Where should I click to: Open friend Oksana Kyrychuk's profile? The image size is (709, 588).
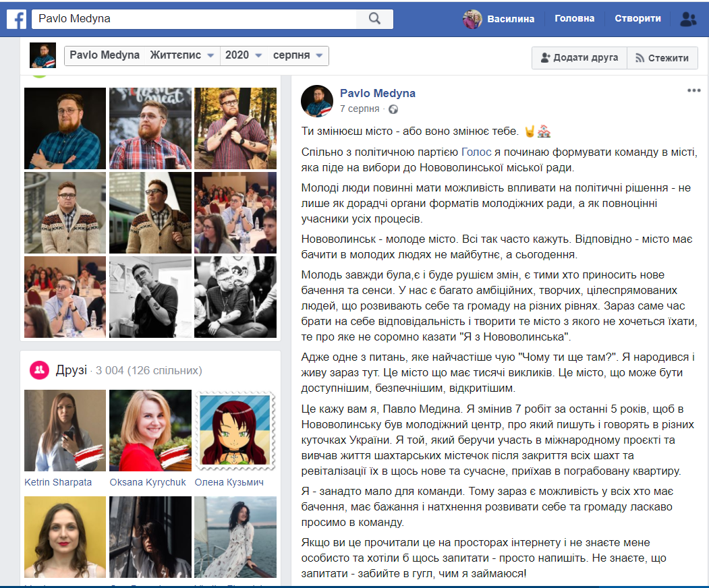[147, 482]
